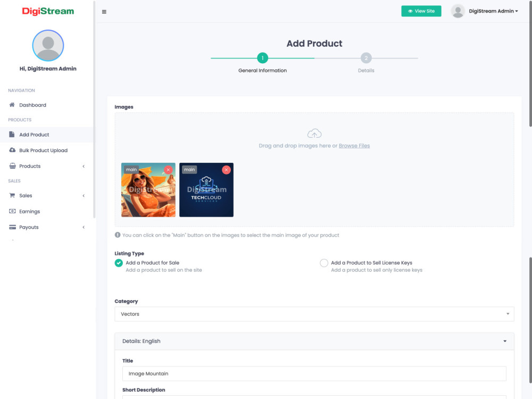
Task: Remove the beach woman image
Action: (x=168, y=170)
